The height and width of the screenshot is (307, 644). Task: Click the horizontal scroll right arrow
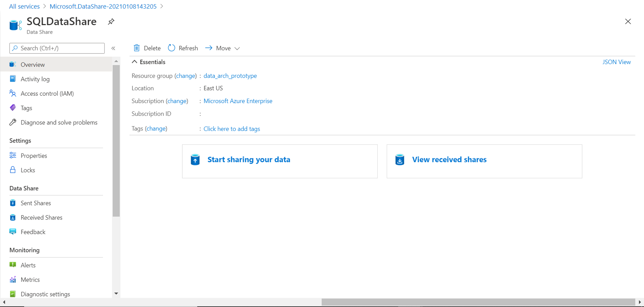640,302
